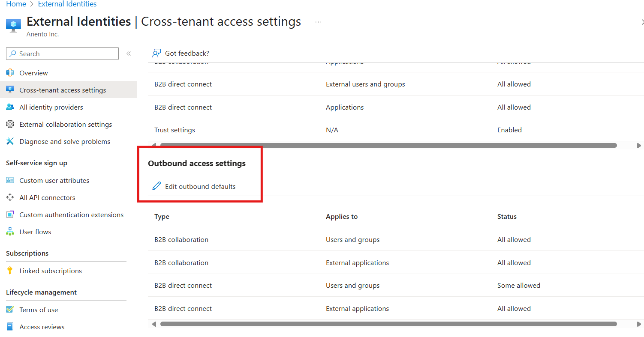Collapse the sidebar with double chevron
The width and height of the screenshot is (644, 337).
[128, 54]
